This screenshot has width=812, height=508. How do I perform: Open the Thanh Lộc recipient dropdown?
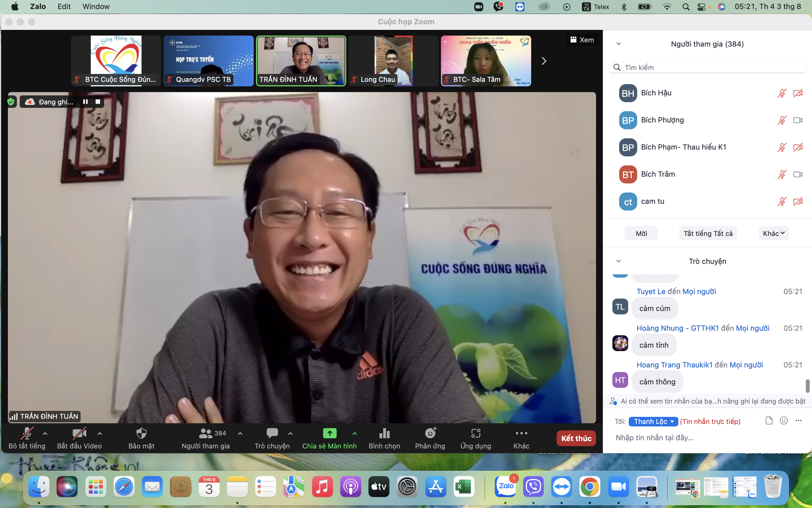[x=653, y=421]
